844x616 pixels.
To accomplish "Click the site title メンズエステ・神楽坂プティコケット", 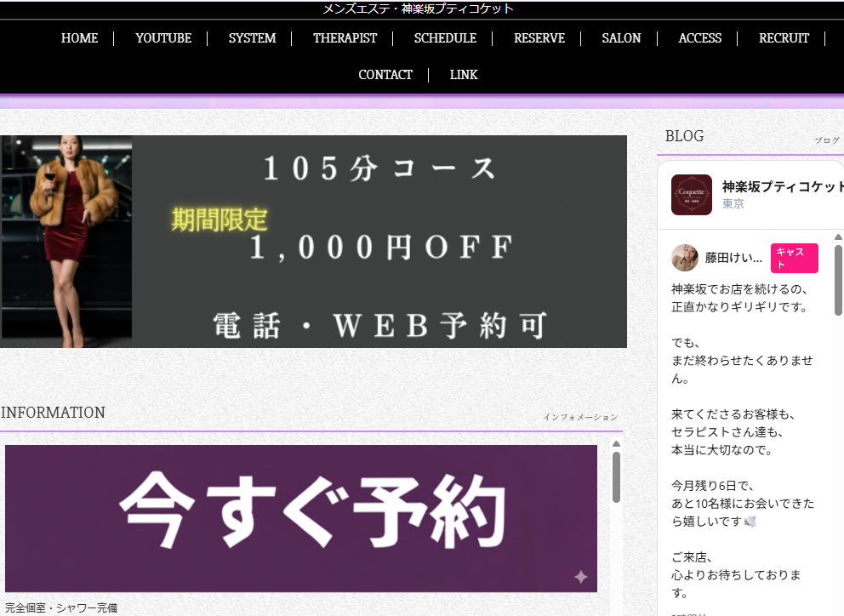I will (x=418, y=9).
